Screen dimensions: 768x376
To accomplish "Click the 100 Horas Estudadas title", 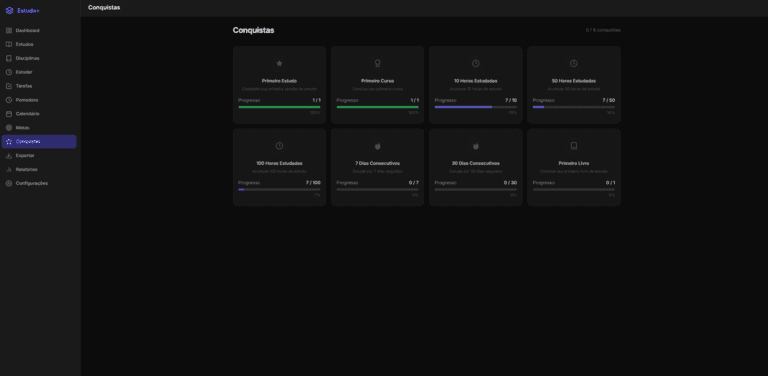I will tap(279, 163).
